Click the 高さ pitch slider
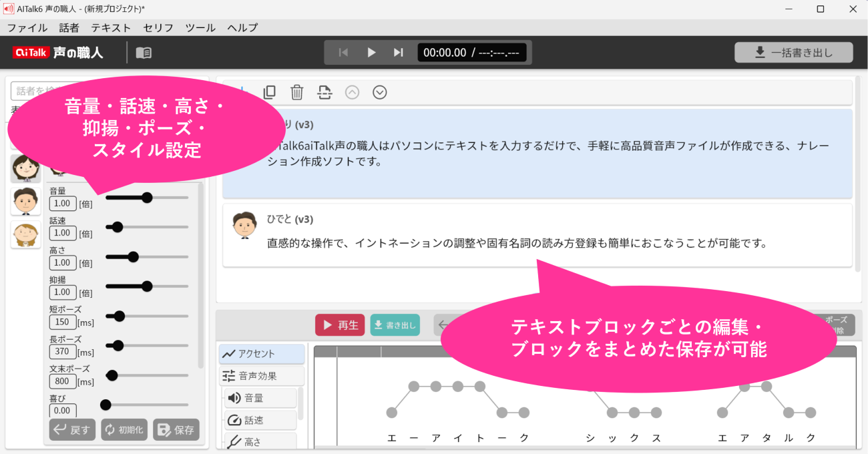The image size is (868, 454). [x=147, y=256]
